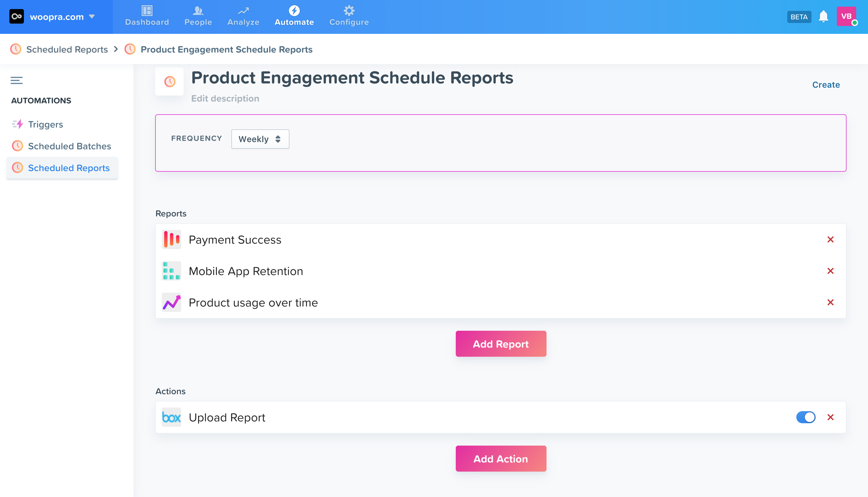
Task: Click Edit description field
Action: pos(225,98)
